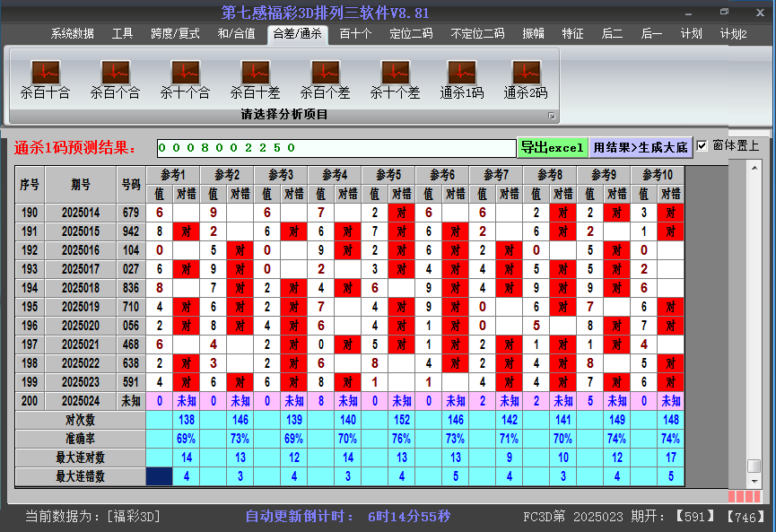The image size is (776, 532).
Task: Open the 通杀1码 analysis icon
Action: (x=462, y=72)
